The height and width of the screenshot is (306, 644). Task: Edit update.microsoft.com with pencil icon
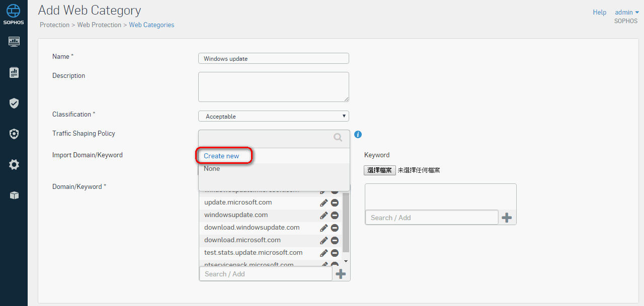(324, 202)
